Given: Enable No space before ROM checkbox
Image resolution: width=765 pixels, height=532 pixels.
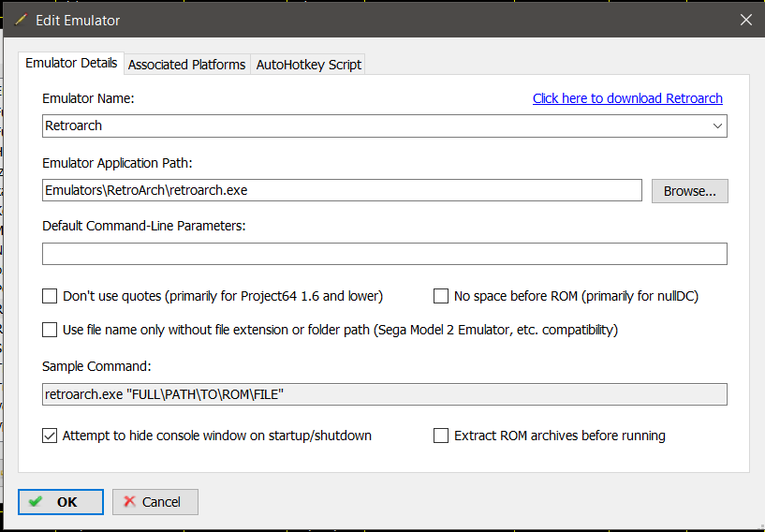Looking at the screenshot, I should 441,296.
